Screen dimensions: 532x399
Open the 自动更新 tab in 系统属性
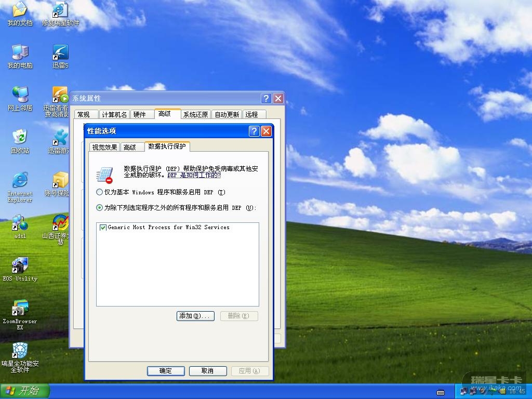[x=227, y=114]
